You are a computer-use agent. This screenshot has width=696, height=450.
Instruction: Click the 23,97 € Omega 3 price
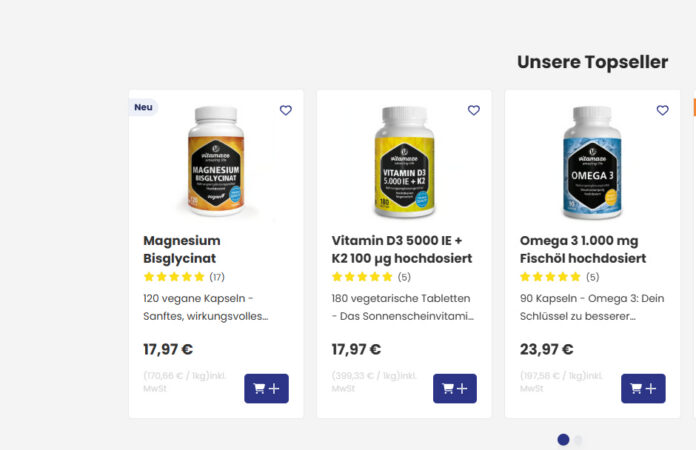pyautogui.click(x=546, y=349)
